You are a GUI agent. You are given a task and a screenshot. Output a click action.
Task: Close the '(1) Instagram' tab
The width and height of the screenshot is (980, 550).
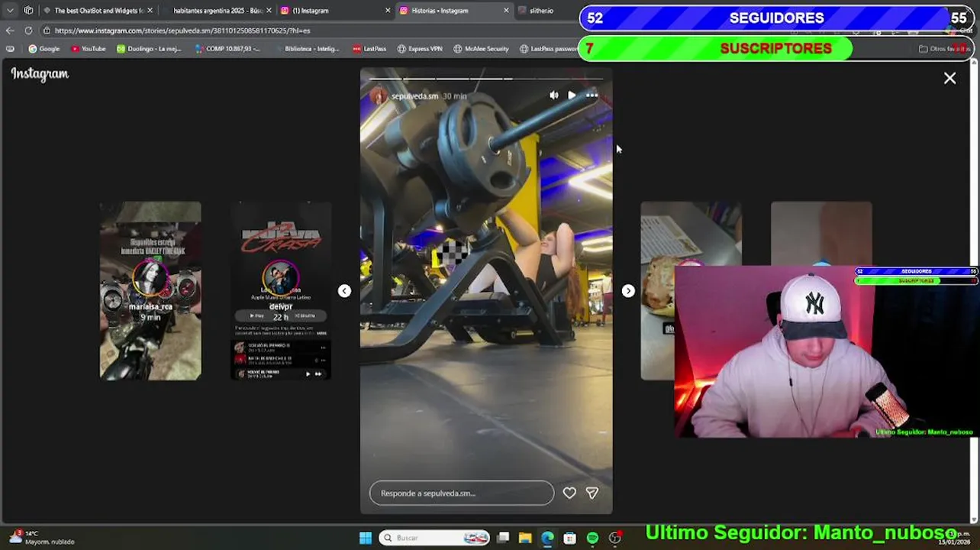[388, 11]
